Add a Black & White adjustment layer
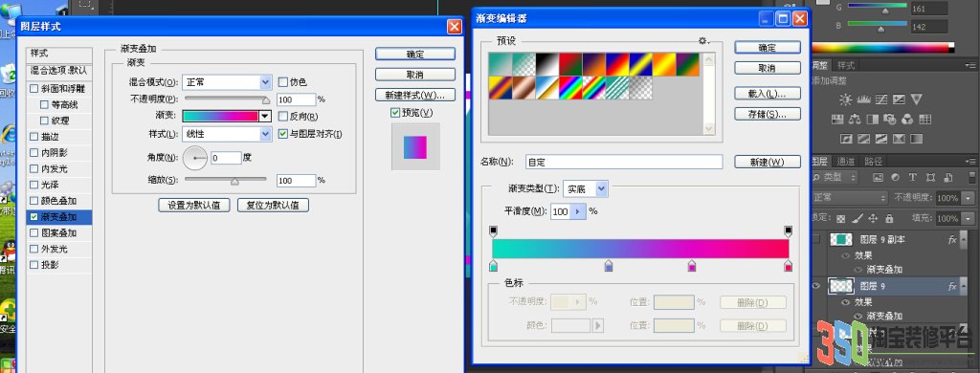980x373 pixels. tap(873, 119)
